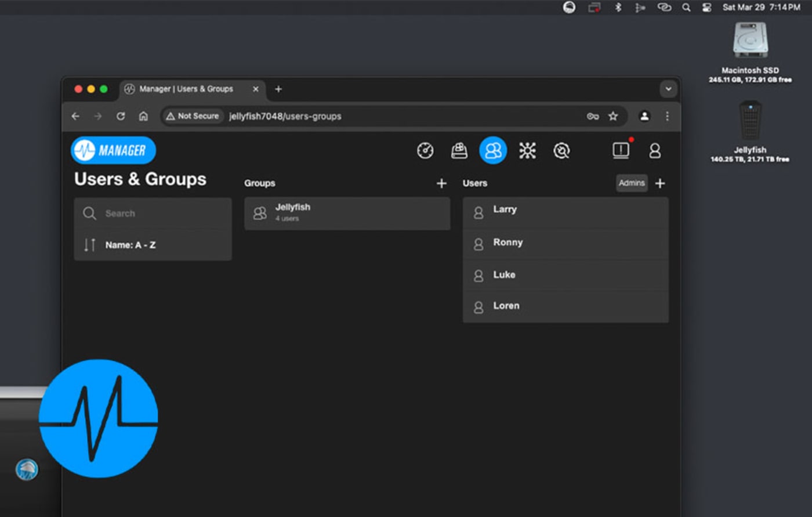Add a new group with plus button
Screen dimensions: 812x517
(x=441, y=183)
